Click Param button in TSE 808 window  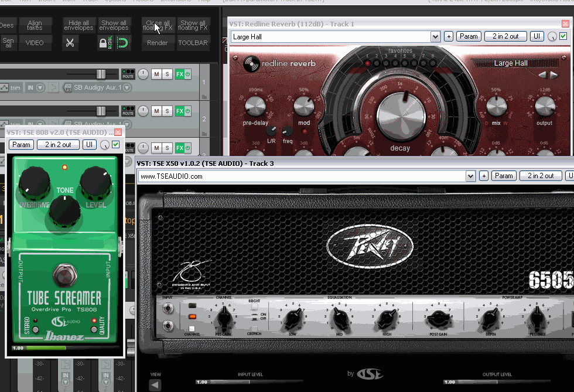[21, 145]
